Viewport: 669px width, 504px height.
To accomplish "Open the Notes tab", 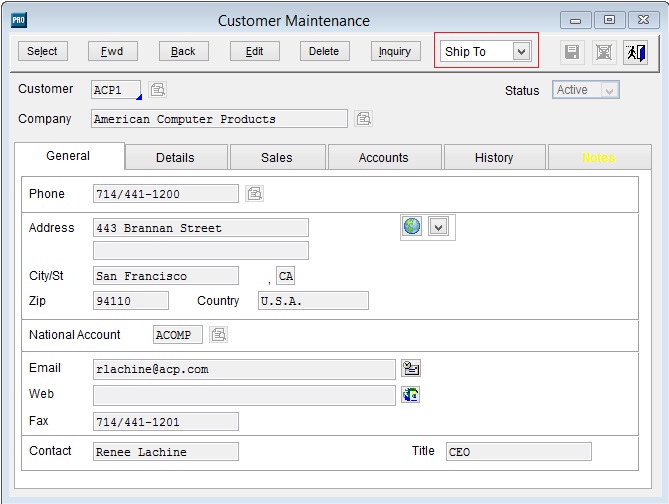I will [x=599, y=157].
